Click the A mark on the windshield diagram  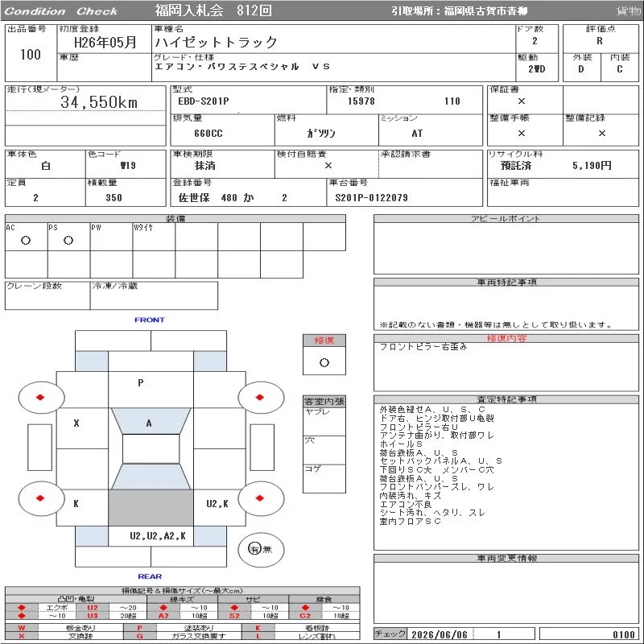pyautogui.click(x=149, y=423)
